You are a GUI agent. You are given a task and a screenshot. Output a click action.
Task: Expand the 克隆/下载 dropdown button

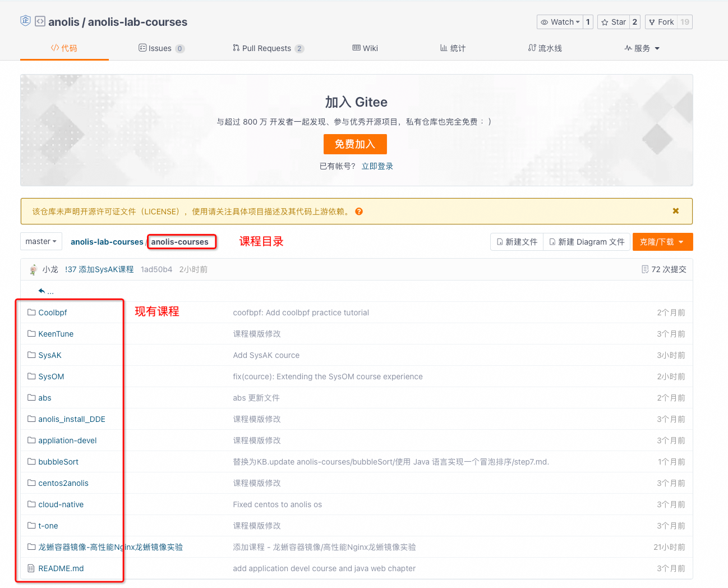pos(662,242)
